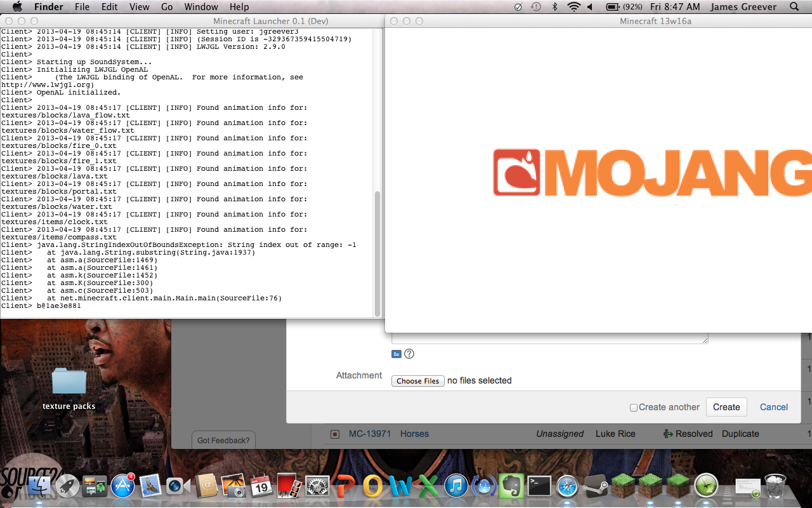Image resolution: width=812 pixels, height=508 pixels.
Task: Launch Outlook yellow O dock icon
Action: [x=373, y=486]
